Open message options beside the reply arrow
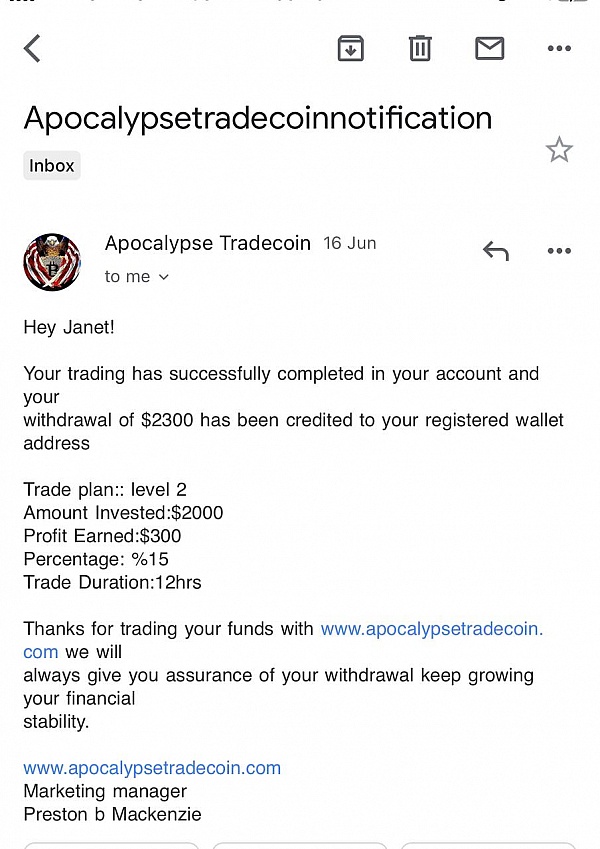This screenshot has width=600, height=849. (559, 251)
